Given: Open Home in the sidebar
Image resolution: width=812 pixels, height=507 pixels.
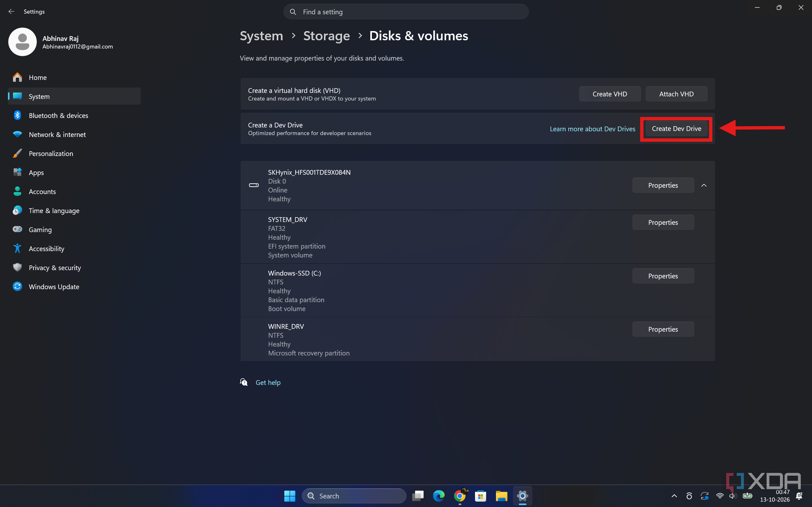Looking at the screenshot, I should [x=75, y=77].
